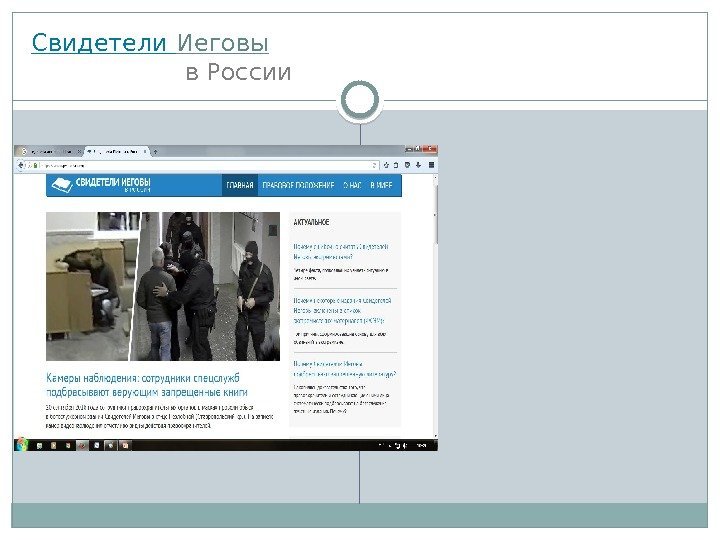Viewport: 720px width, 540px height.
Task: Open the ГЛАВНАЯ navigation item
Action: pyautogui.click(x=240, y=185)
